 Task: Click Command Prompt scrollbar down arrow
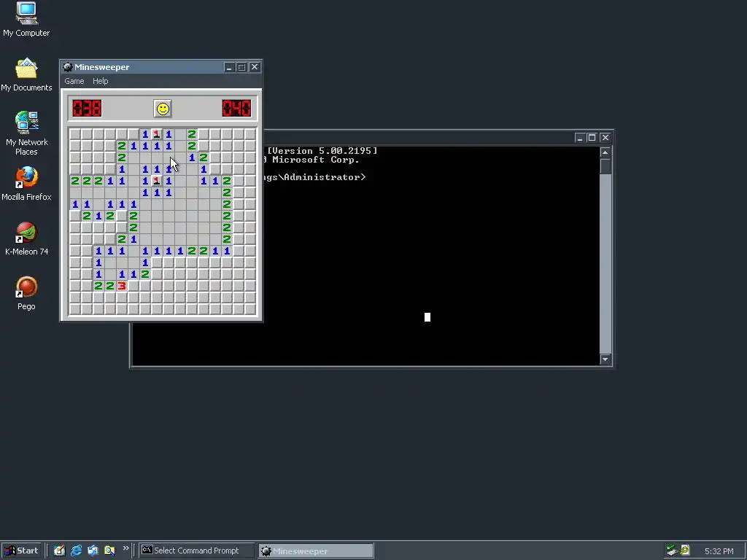pos(605,359)
